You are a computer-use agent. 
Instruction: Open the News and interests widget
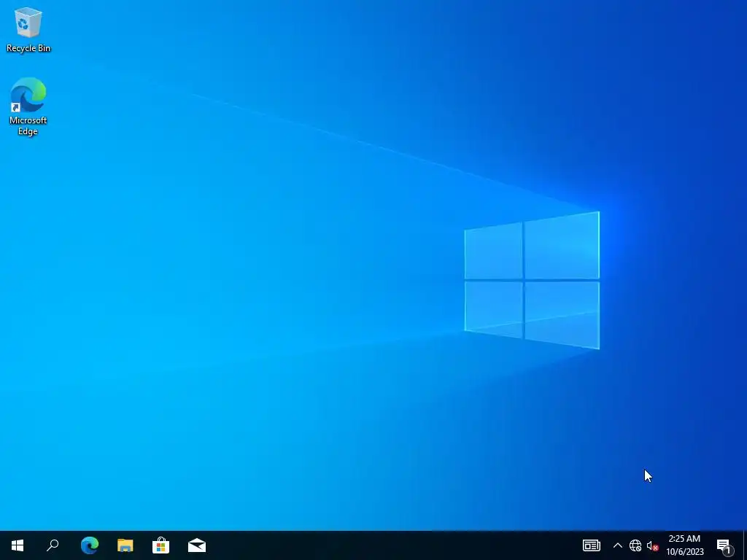(591, 545)
